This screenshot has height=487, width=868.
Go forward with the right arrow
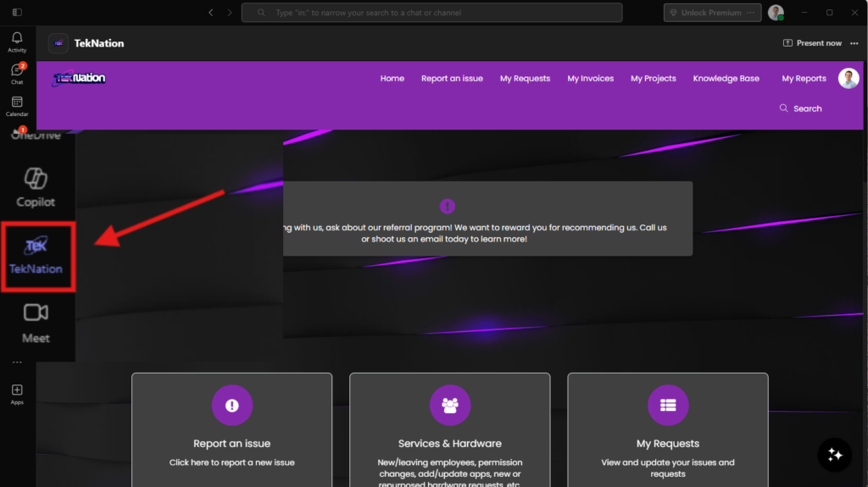pos(230,12)
